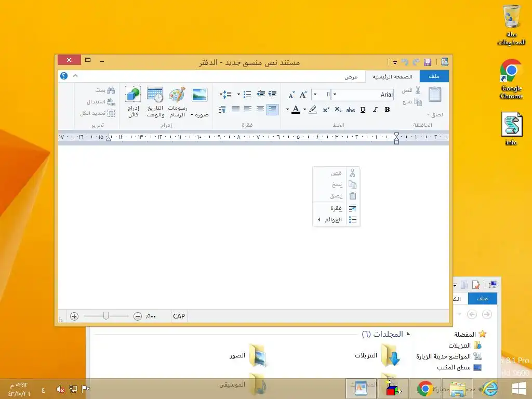
Task: Click the Cut scissors icon in ribbon
Action: (x=418, y=90)
